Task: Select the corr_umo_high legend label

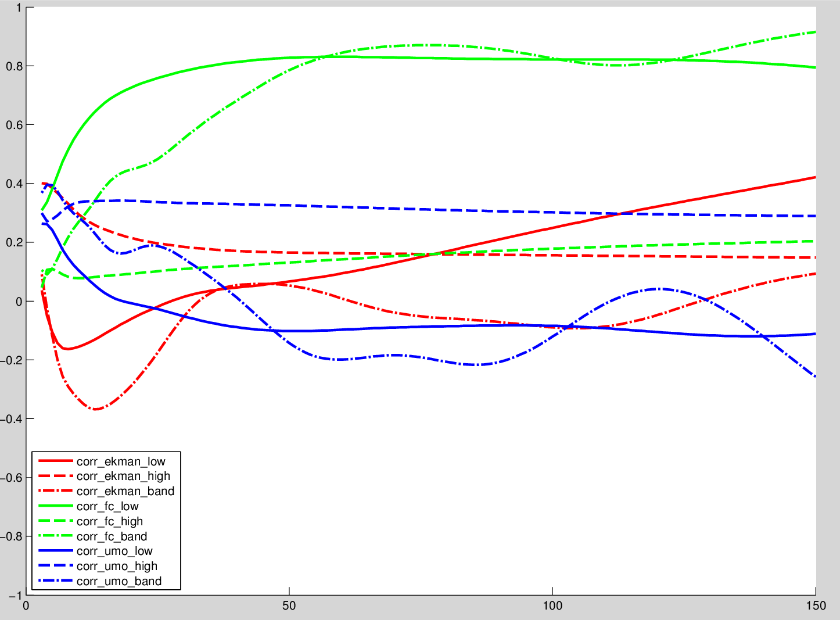Action: tap(117, 567)
